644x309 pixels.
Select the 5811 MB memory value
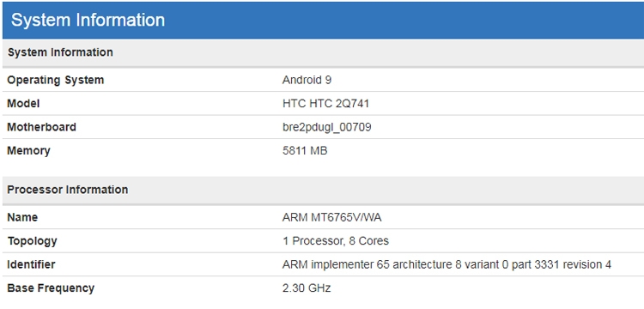point(305,150)
